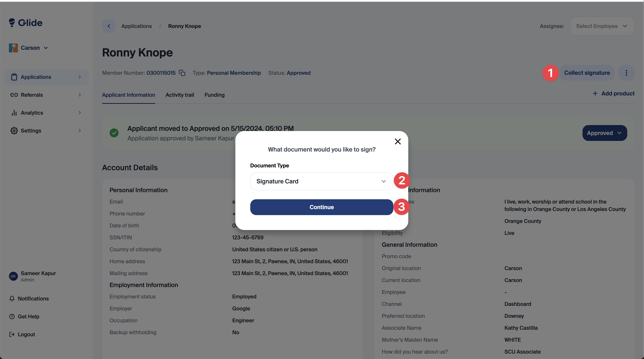Image resolution: width=644 pixels, height=359 pixels.
Task: Click the Add product link
Action: pyautogui.click(x=613, y=94)
